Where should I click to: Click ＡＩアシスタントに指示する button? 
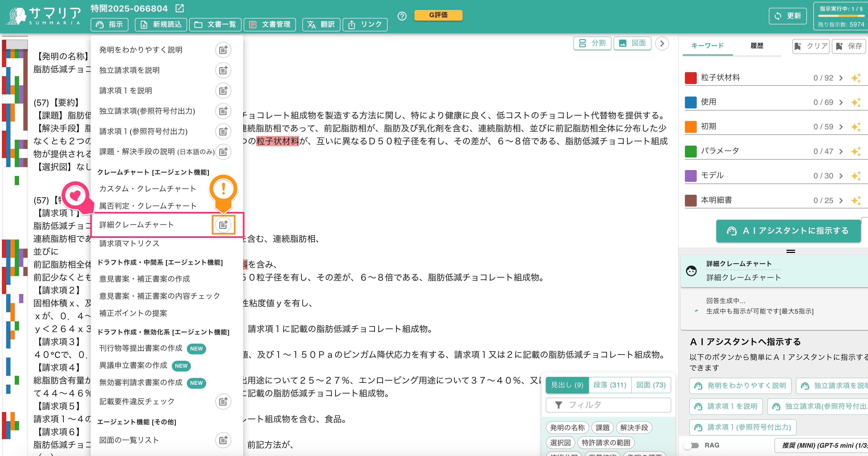[x=788, y=231]
